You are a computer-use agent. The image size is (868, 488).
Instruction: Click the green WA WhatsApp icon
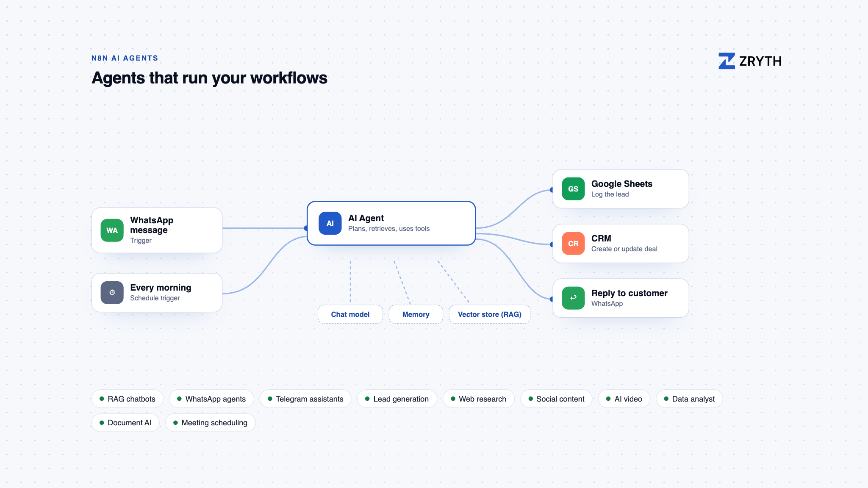112,230
